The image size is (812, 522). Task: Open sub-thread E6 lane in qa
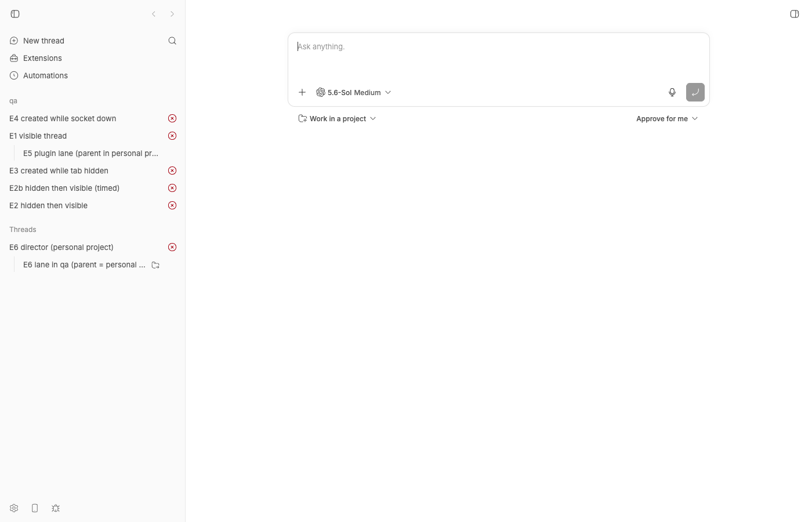point(84,264)
